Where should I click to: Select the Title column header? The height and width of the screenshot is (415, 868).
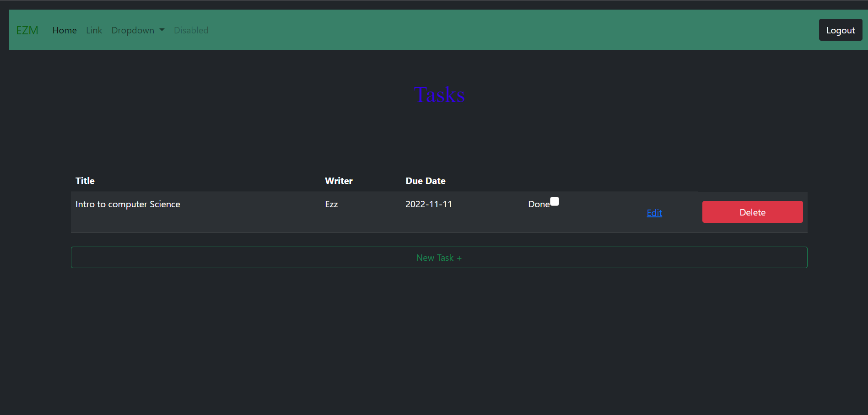coord(85,181)
